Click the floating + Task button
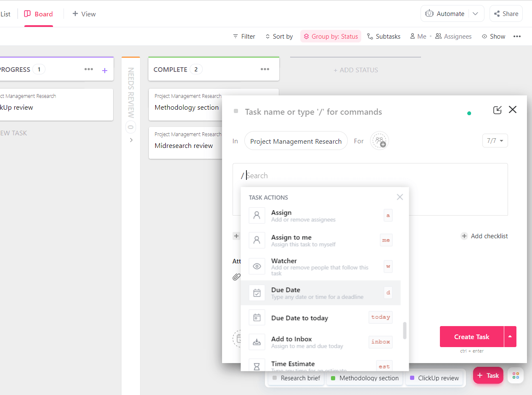 pos(488,376)
